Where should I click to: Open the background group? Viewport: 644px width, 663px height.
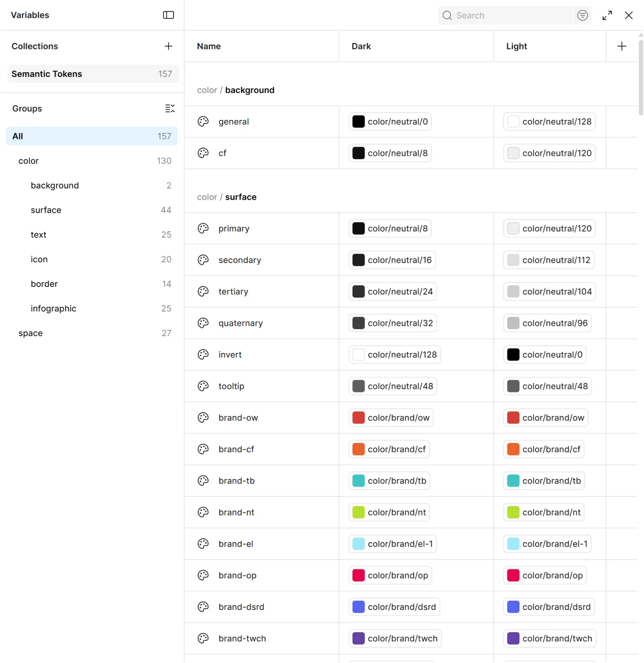pyautogui.click(x=92, y=186)
